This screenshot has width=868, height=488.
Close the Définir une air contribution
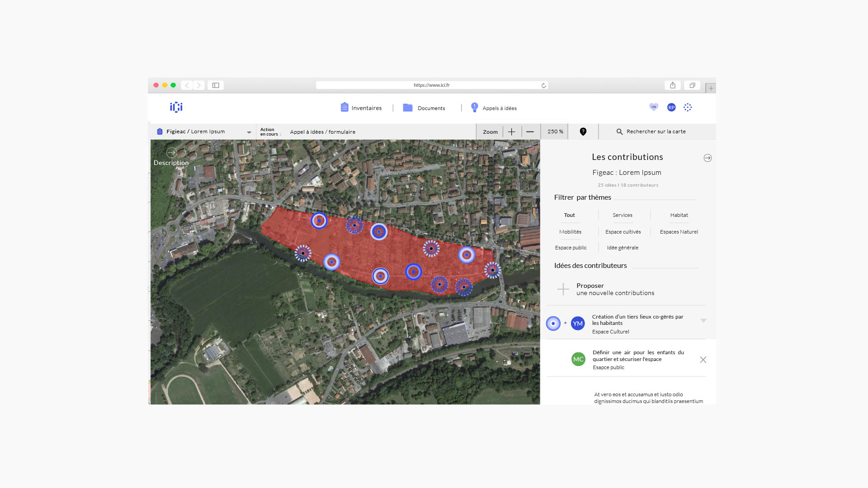point(703,360)
